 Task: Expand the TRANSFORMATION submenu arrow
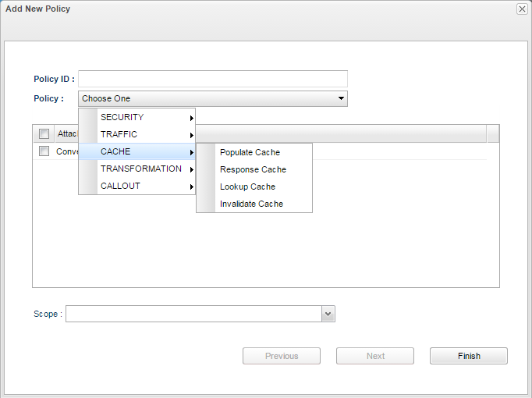(192, 169)
